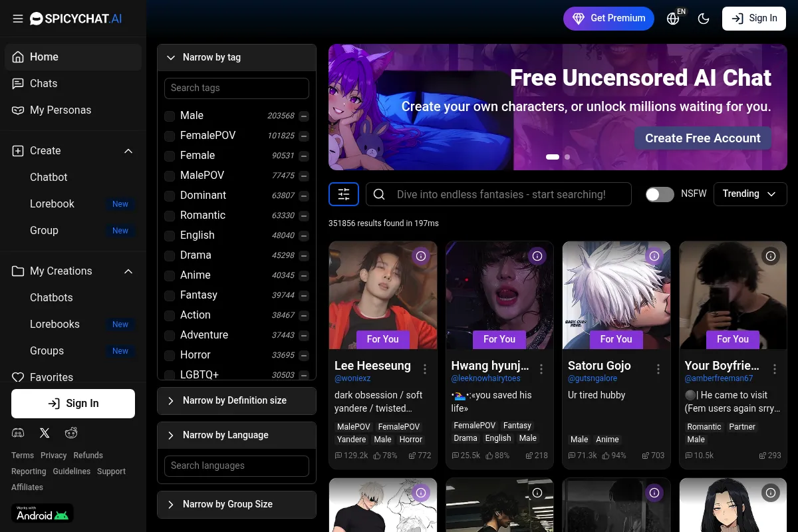Switch to dark mode moon icon

pos(704,19)
